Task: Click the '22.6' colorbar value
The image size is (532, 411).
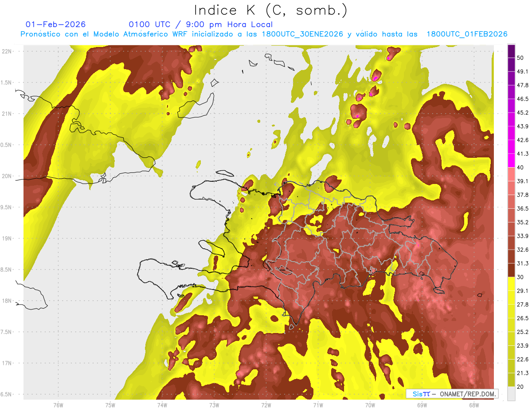Action: [523, 360]
